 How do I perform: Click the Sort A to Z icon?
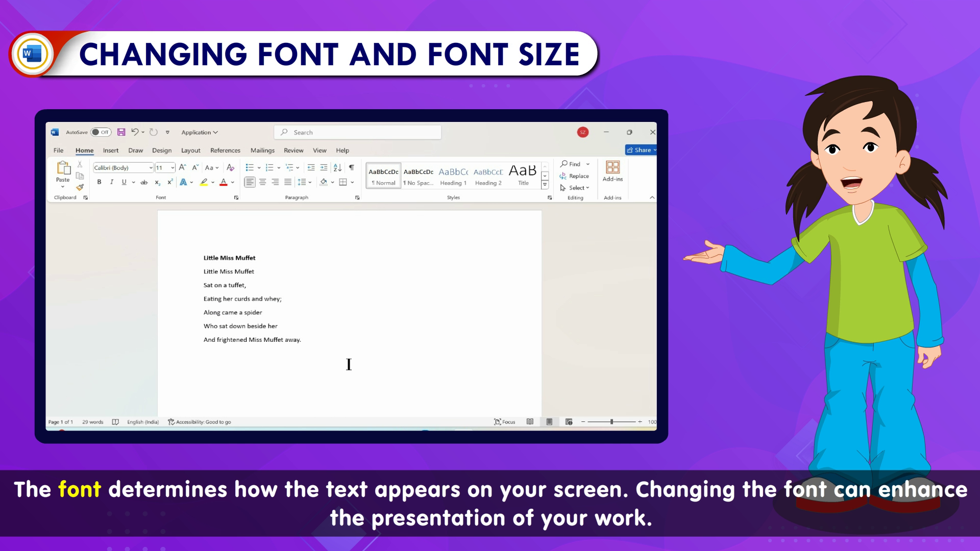click(x=337, y=167)
